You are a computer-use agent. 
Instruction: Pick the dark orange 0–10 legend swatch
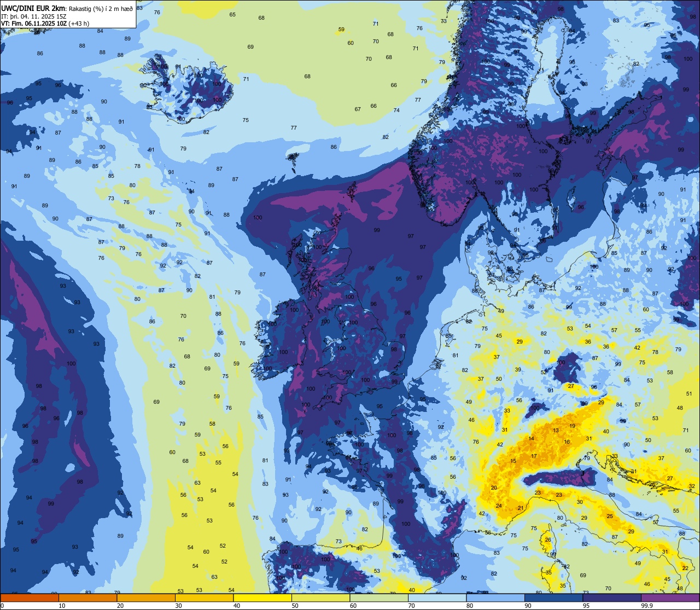tap(30, 597)
